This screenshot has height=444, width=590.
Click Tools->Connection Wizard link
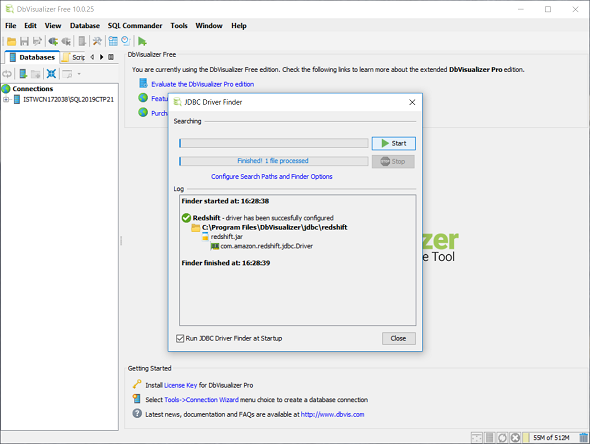pos(201,400)
